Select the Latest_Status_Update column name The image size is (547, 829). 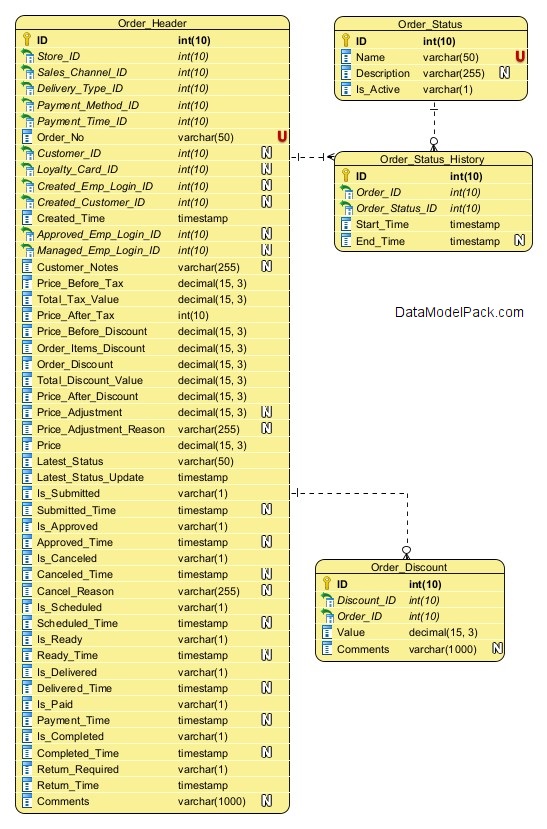[90, 477]
